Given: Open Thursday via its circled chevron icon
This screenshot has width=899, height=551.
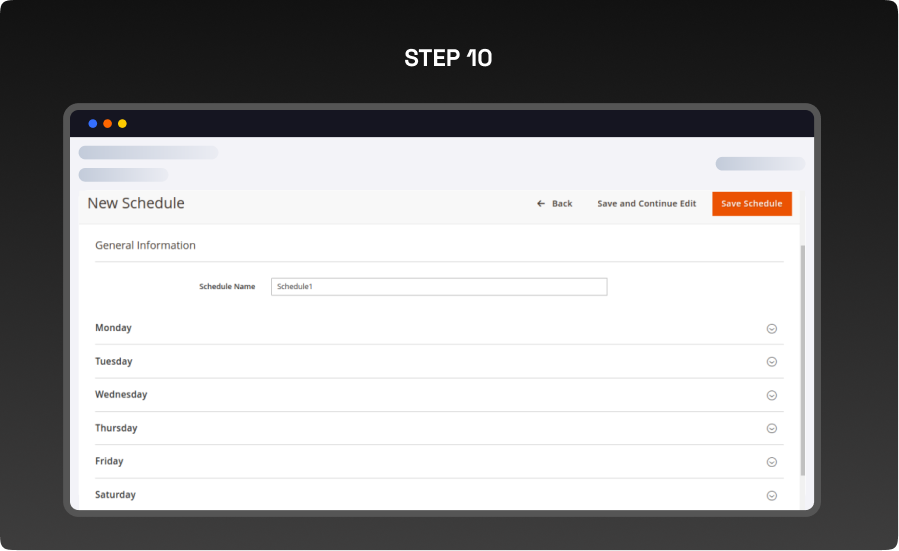Looking at the screenshot, I should (x=771, y=428).
